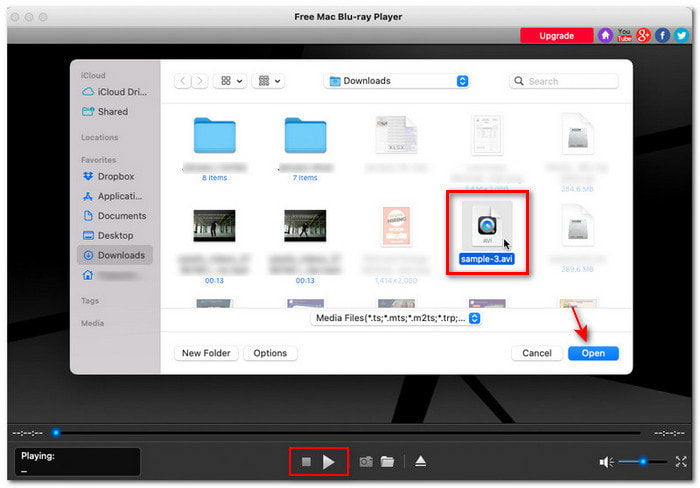Click the New Folder button

206,353
